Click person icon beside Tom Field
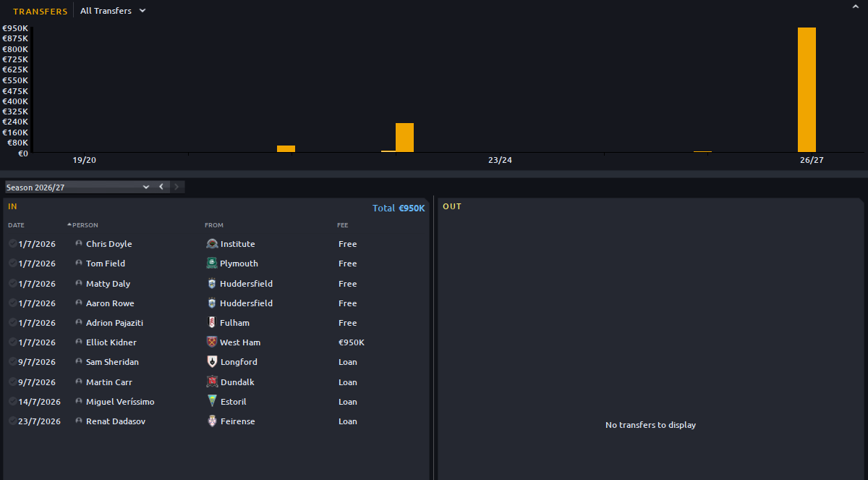The image size is (868, 480). tap(79, 264)
